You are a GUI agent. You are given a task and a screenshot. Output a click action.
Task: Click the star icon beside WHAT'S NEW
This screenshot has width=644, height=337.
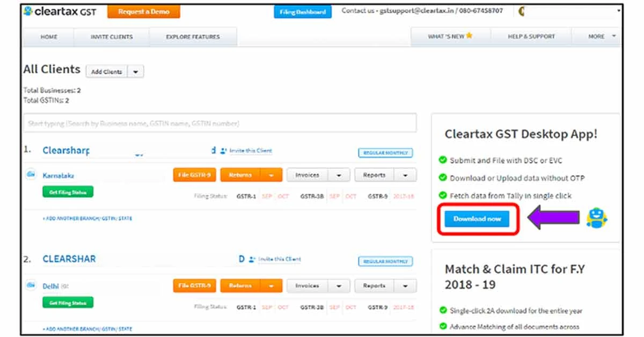tap(468, 35)
